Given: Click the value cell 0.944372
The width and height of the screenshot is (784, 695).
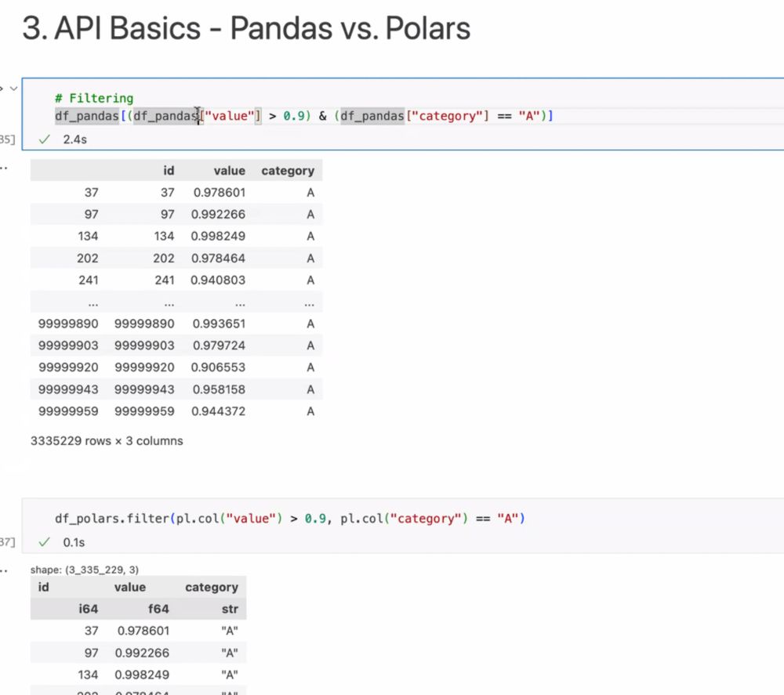Looking at the screenshot, I should coord(219,411).
